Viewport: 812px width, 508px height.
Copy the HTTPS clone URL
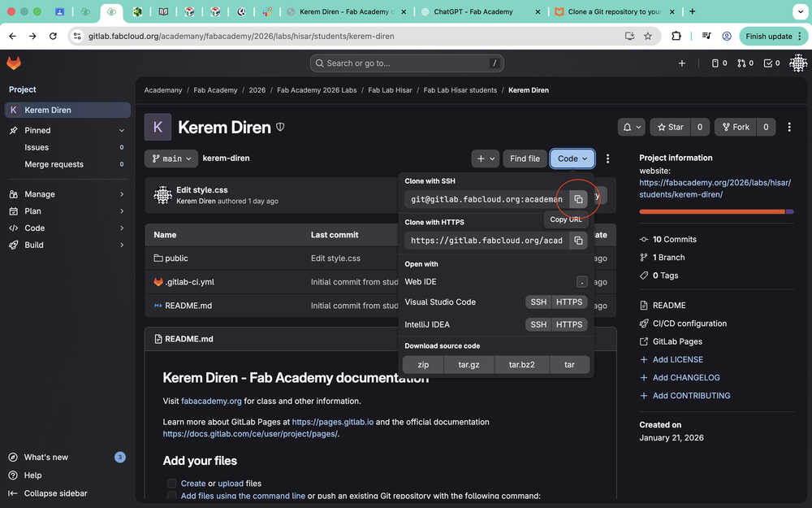(x=578, y=241)
